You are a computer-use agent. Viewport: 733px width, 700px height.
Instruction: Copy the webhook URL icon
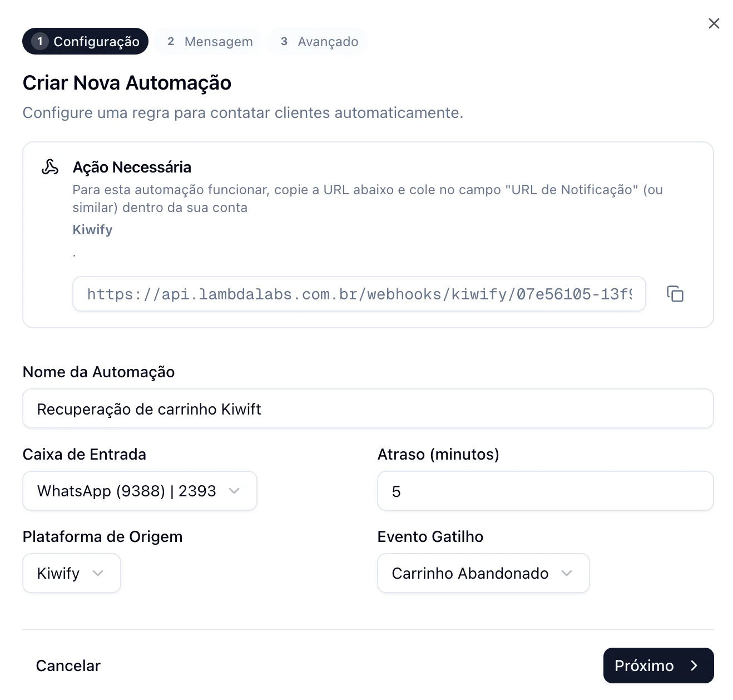tap(676, 294)
